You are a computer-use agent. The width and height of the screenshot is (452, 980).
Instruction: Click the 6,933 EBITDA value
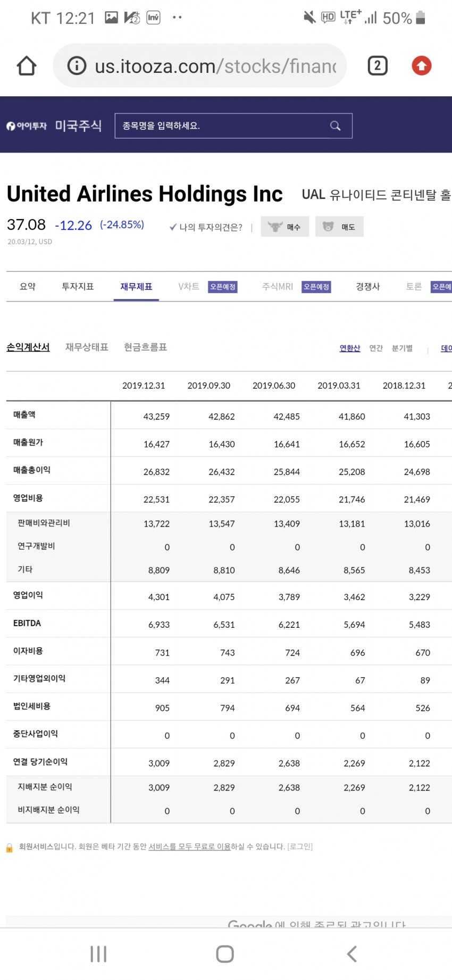tap(159, 625)
